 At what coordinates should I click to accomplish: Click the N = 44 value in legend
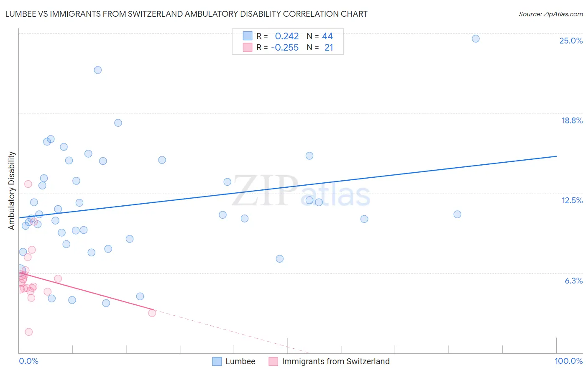[320, 36]
